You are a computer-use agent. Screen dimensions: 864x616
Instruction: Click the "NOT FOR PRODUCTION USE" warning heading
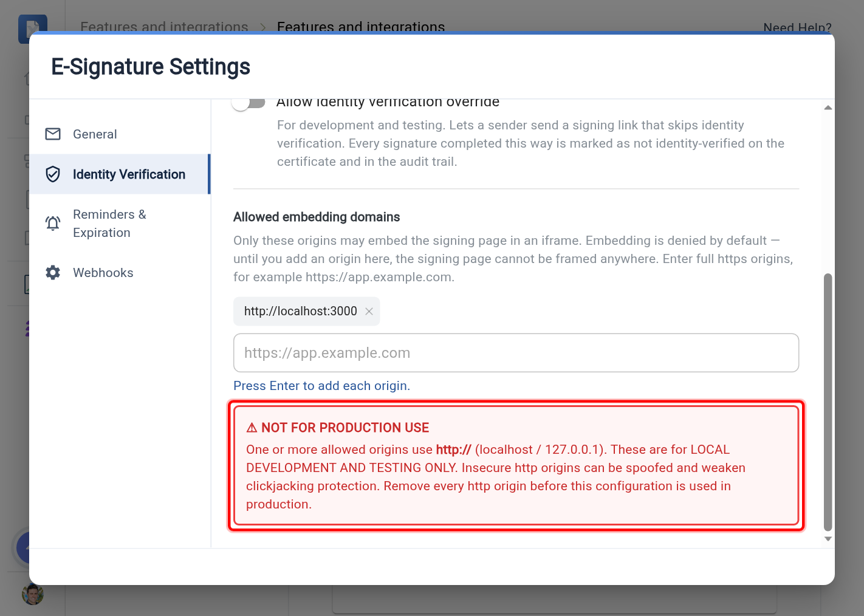(345, 428)
